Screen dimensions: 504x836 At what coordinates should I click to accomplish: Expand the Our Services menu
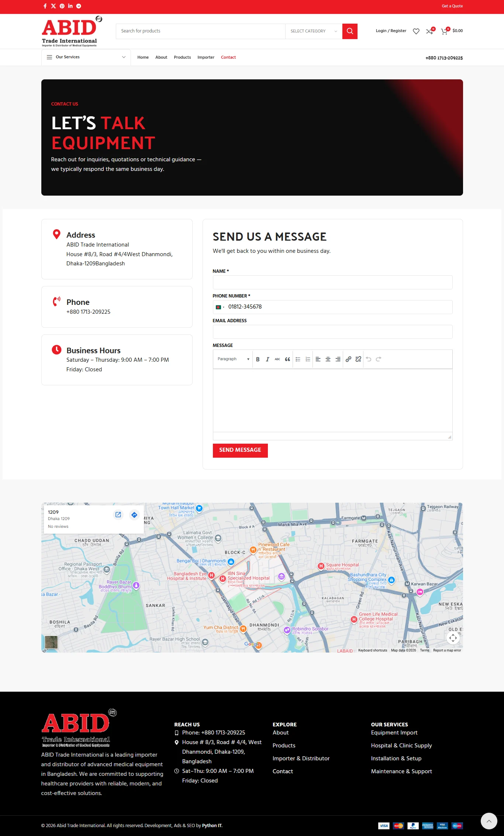coord(86,57)
